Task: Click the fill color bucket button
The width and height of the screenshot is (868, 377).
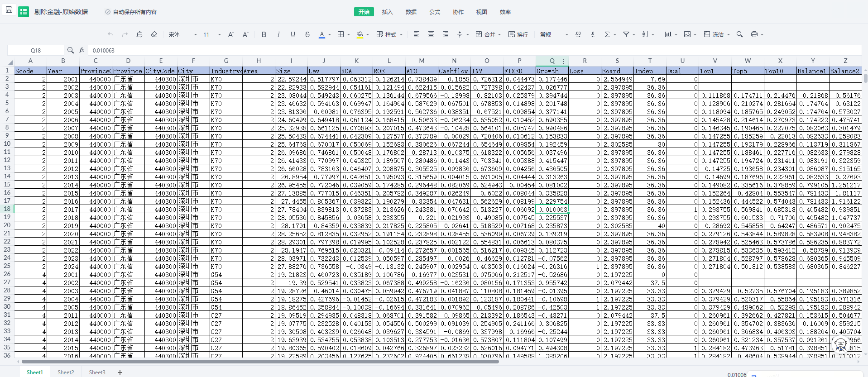Action: [x=360, y=34]
